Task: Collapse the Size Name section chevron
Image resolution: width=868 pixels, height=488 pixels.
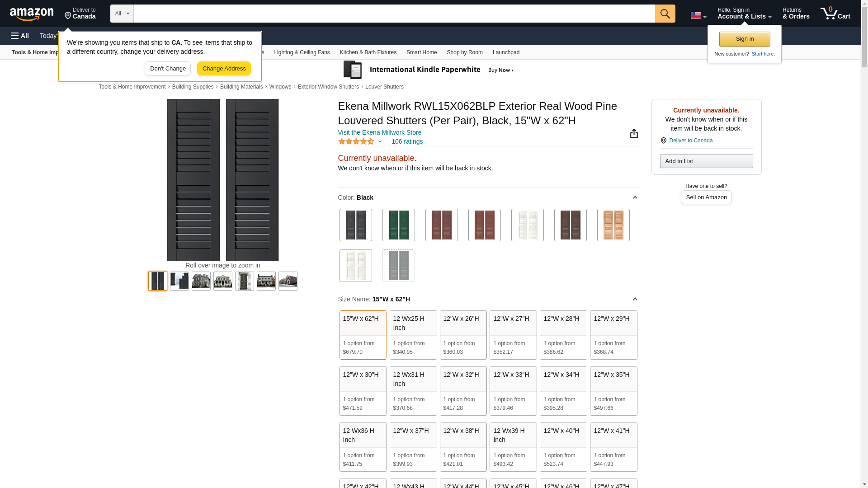Action: coord(635,299)
